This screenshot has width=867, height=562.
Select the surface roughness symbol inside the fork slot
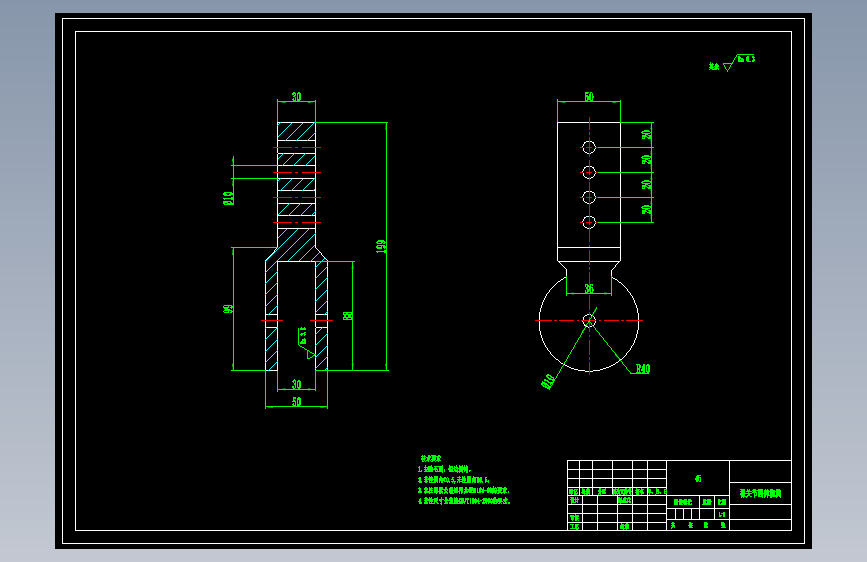(306, 342)
